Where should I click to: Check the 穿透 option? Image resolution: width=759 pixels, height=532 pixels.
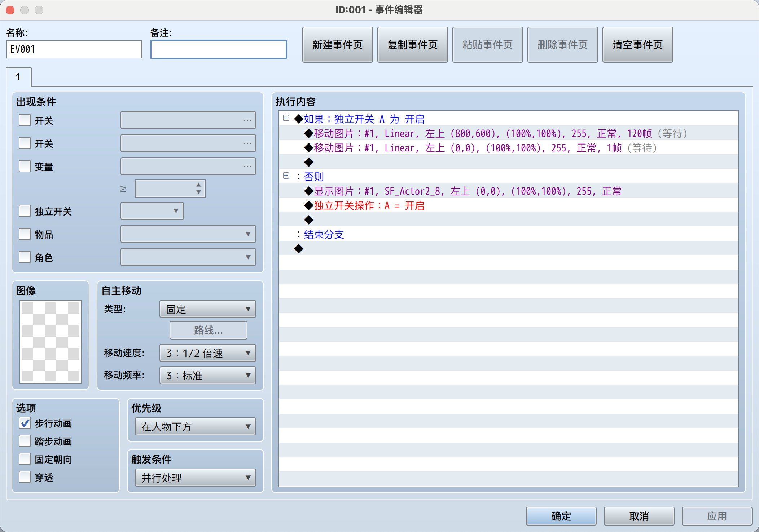25,477
